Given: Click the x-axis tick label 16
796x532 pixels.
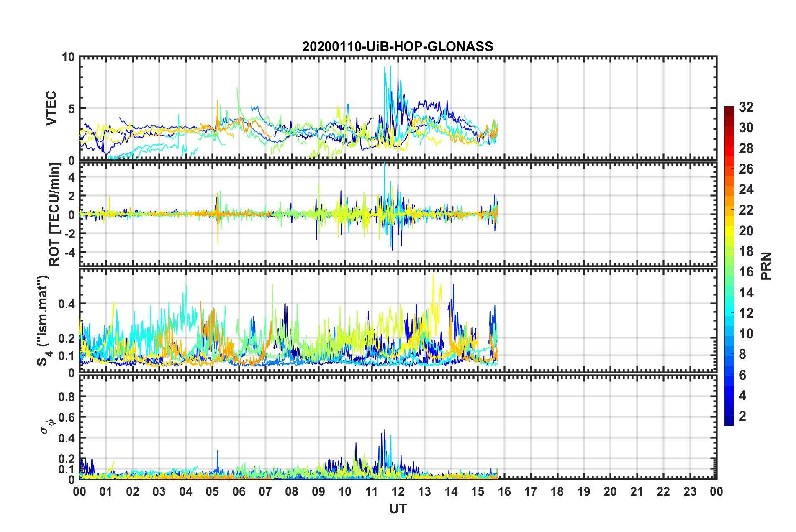Looking at the screenshot, I should tap(504, 491).
